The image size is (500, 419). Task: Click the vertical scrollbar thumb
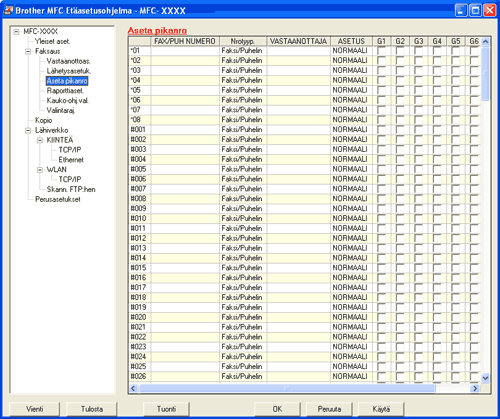(x=486, y=73)
